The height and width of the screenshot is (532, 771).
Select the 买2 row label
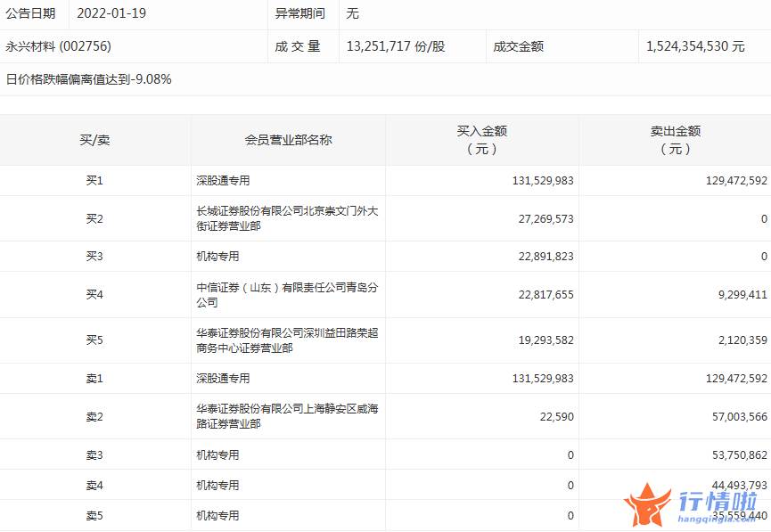[x=94, y=218]
